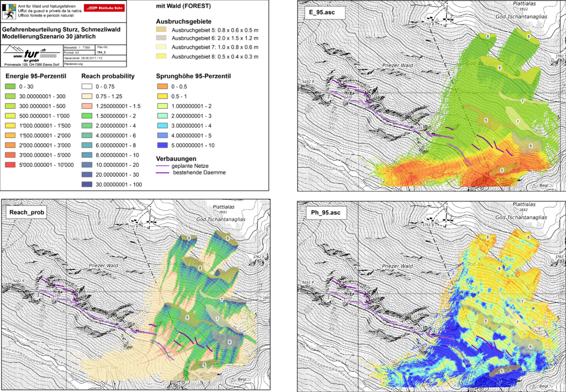Click 'Pnezer Wald' label in E_95.asc map
The height and width of the screenshot is (392, 566).
click(x=397, y=66)
